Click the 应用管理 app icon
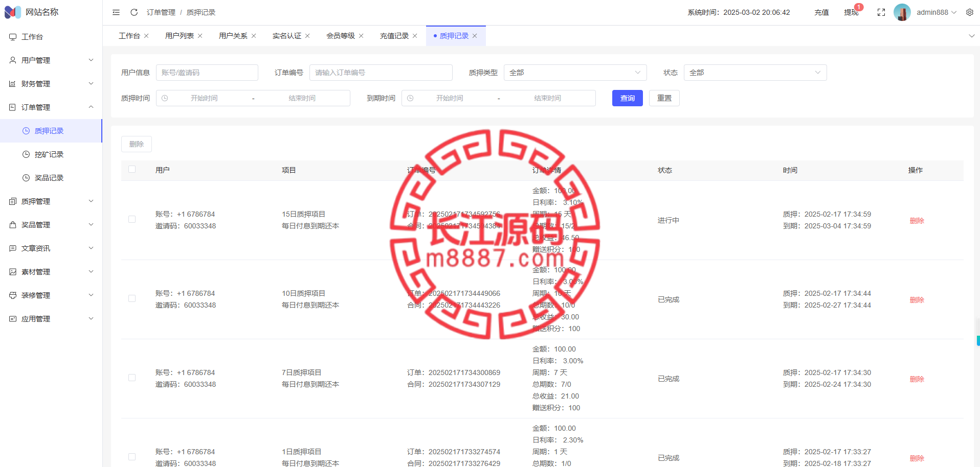Viewport: 980px width, 467px height. [13, 319]
